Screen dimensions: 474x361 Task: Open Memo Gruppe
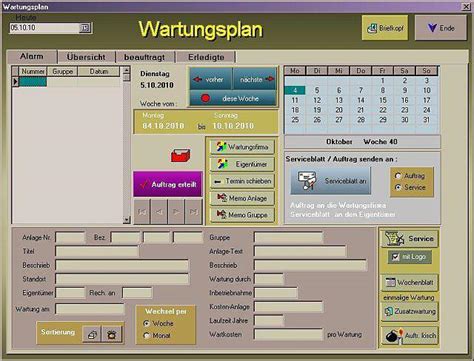tap(242, 215)
